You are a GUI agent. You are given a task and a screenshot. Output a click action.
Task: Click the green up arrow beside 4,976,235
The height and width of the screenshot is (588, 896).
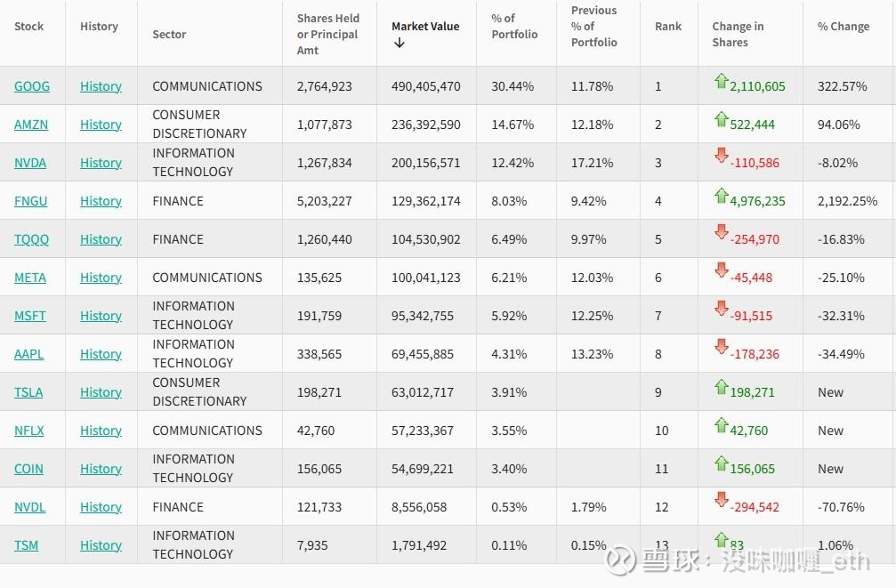tap(721, 196)
